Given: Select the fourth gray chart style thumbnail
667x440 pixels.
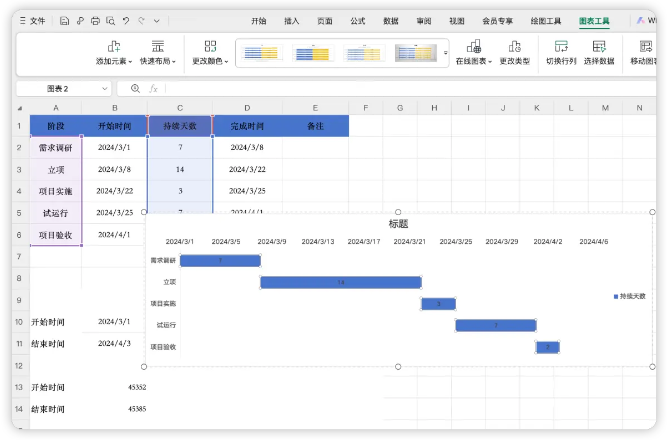Looking at the screenshot, I should coord(416,53).
